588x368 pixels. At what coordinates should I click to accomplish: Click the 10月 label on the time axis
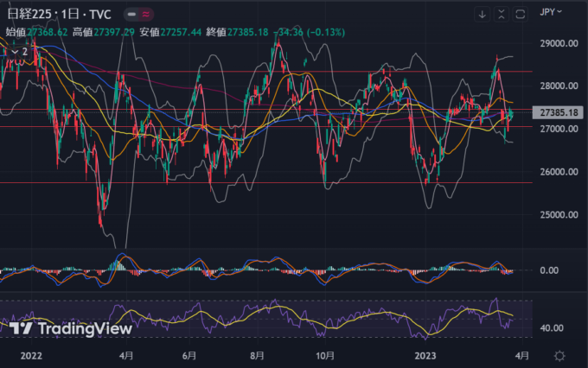click(324, 355)
